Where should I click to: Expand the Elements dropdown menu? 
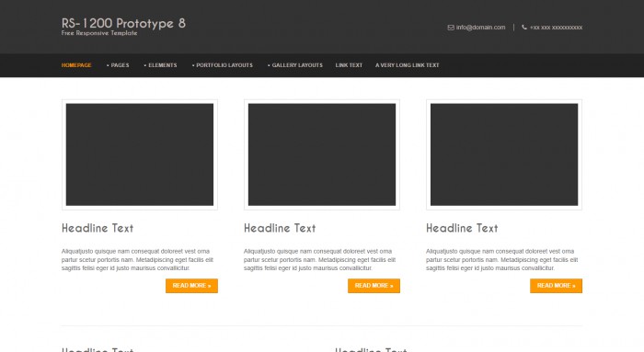(161, 65)
